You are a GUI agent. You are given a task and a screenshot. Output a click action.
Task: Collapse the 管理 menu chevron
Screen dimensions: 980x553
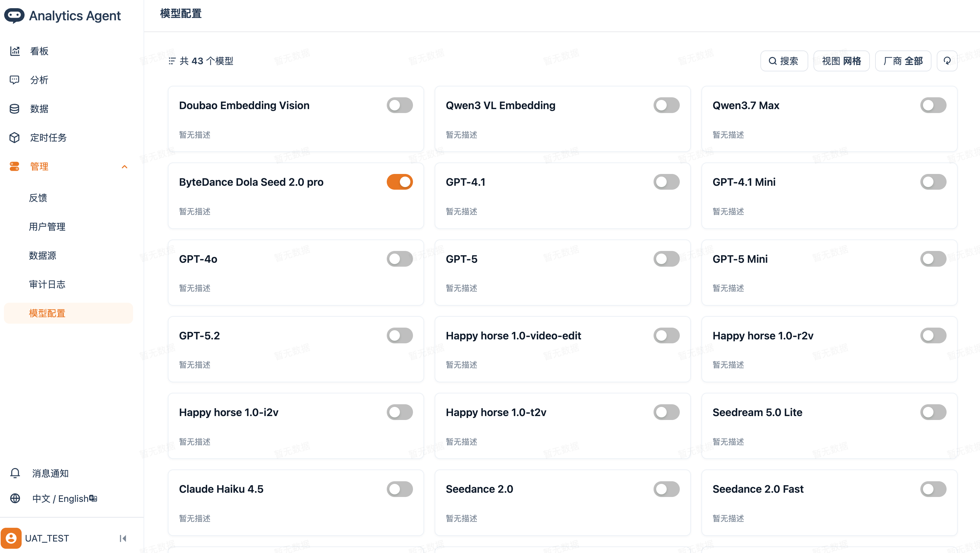(125, 166)
